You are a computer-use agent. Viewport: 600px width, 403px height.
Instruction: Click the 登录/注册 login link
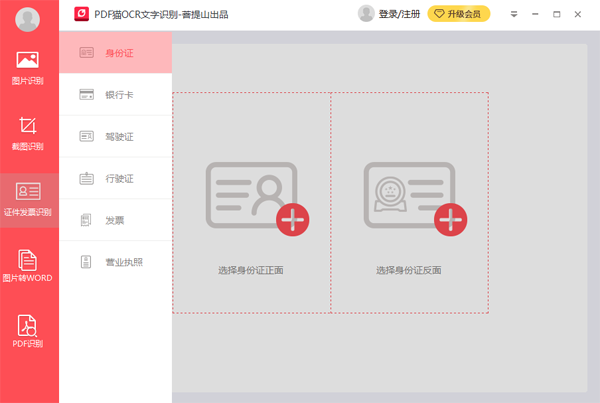[389, 14]
